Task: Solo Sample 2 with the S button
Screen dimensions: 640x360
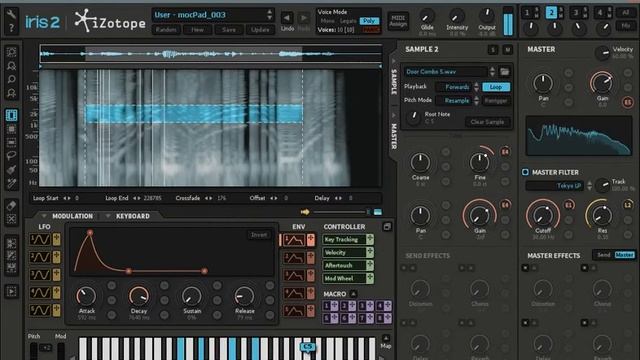Action: pyautogui.click(x=493, y=50)
